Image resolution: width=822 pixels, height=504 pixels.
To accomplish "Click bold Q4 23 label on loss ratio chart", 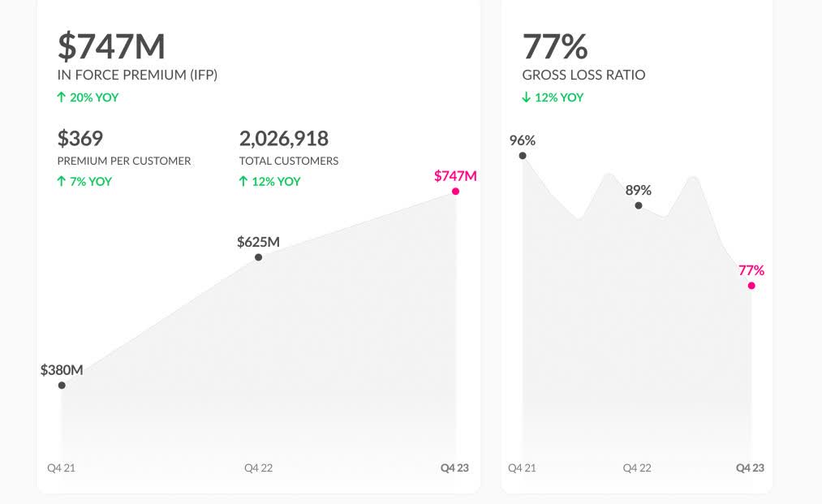I will tap(750, 467).
